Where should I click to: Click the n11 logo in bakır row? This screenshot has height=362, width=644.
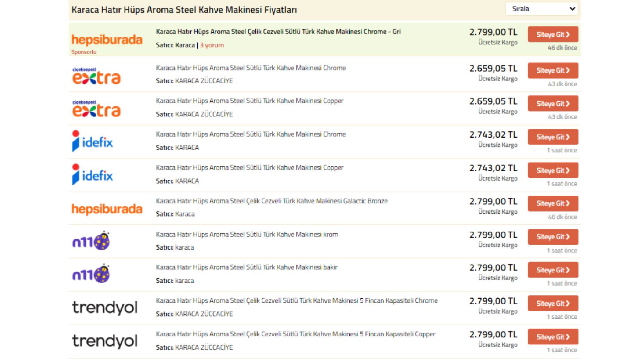click(91, 274)
